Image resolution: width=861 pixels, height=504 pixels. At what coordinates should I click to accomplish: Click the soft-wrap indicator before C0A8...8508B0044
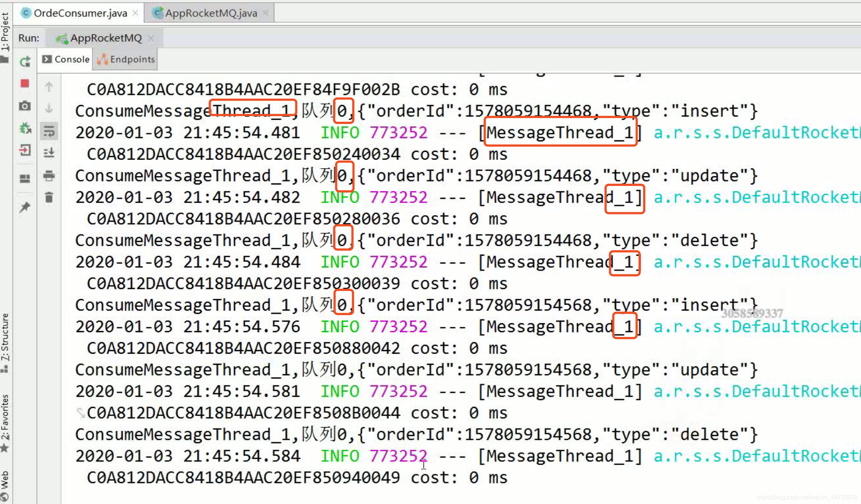tap(80, 413)
